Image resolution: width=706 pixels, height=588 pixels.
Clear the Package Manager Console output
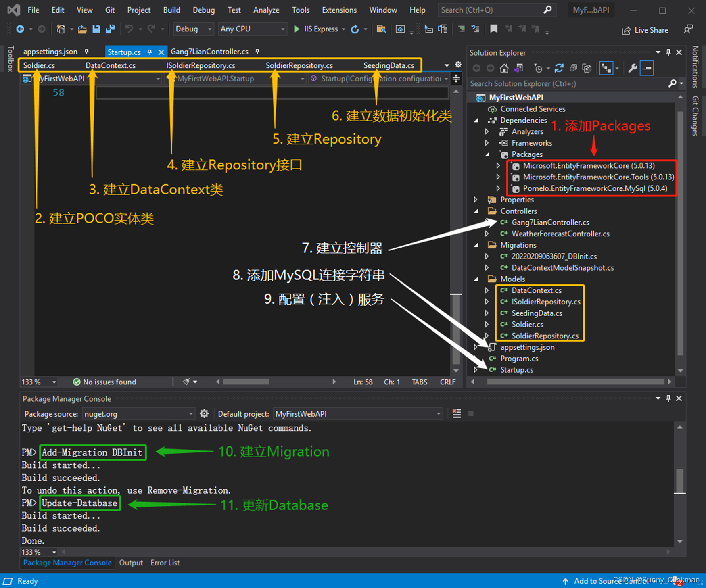tap(457, 413)
